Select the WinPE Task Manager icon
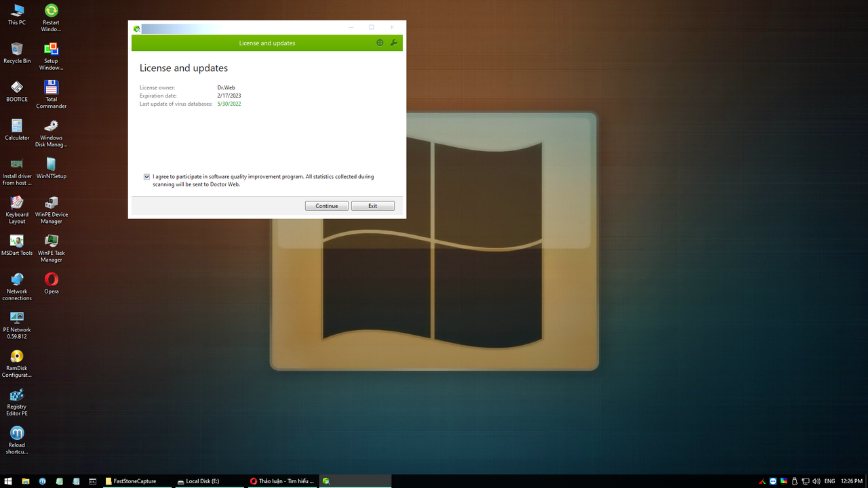The image size is (868, 488). [51, 249]
